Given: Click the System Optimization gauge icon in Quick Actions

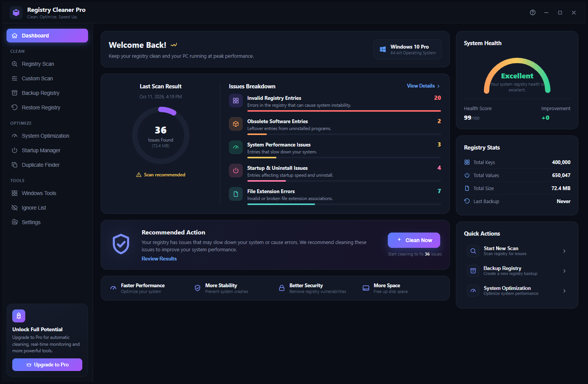Looking at the screenshot, I should click(473, 291).
